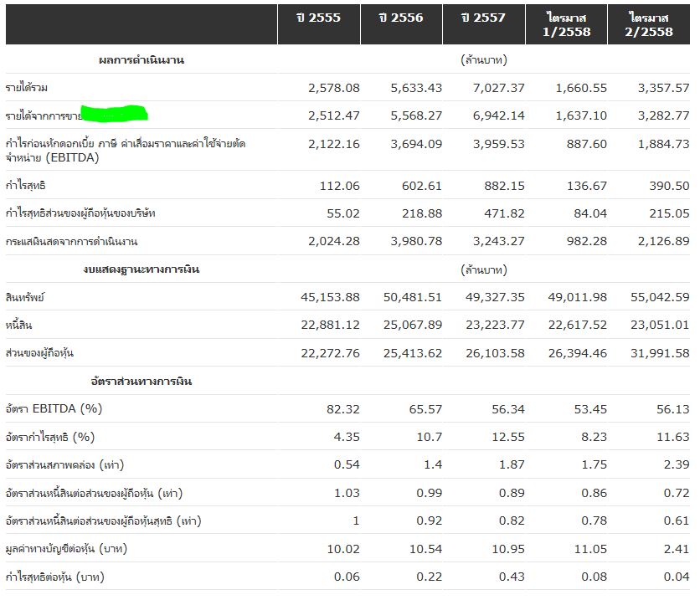Viewport: 700px width, 600px height.
Task: Click the "ปี 2555" column header
Action: click(318, 18)
